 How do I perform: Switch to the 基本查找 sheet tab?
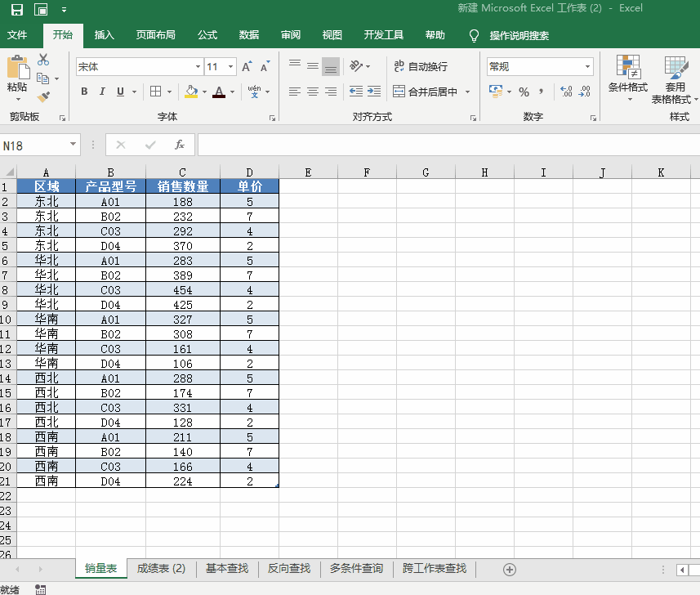(x=226, y=569)
